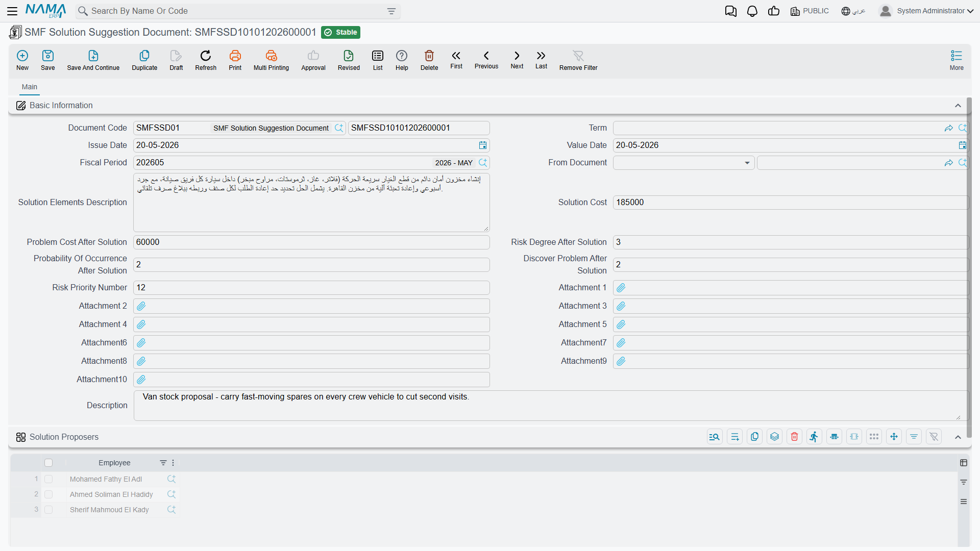Click the Document Code lookup icon
Image resolution: width=980 pixels, height=551 pixels.
[x=339, y=128]
